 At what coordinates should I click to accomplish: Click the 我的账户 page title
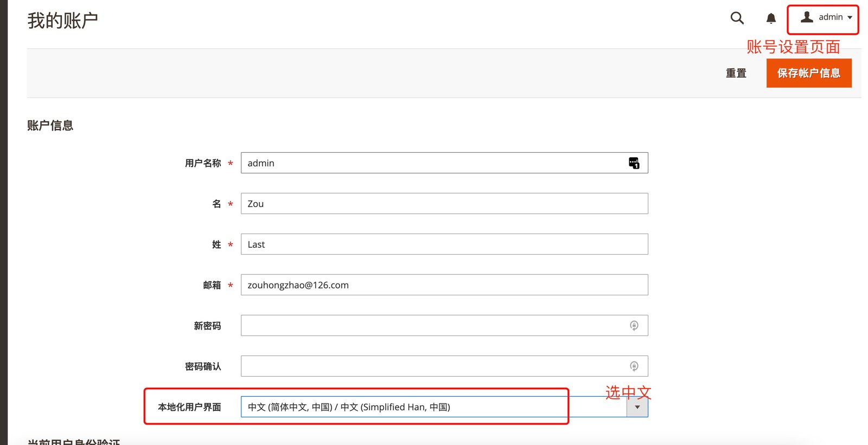pyautogui.click(x=63, y=21)
